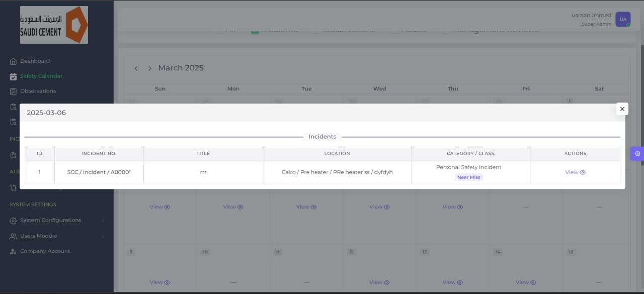Screen dimensions: 644x294
Task: Click the System Configurations gear icon
Action: [13, 220]
